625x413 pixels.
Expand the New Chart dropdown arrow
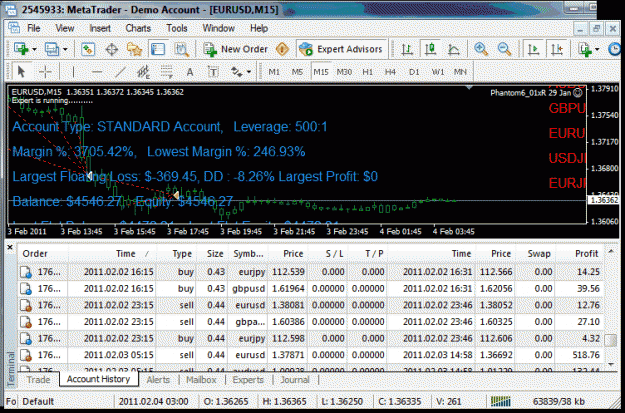tap(34, 49)
